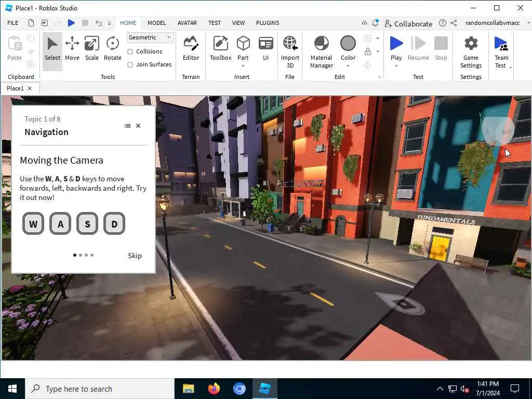532x399 pixels.
Task: Close the Place1 document tab
Action: [30, 88]
